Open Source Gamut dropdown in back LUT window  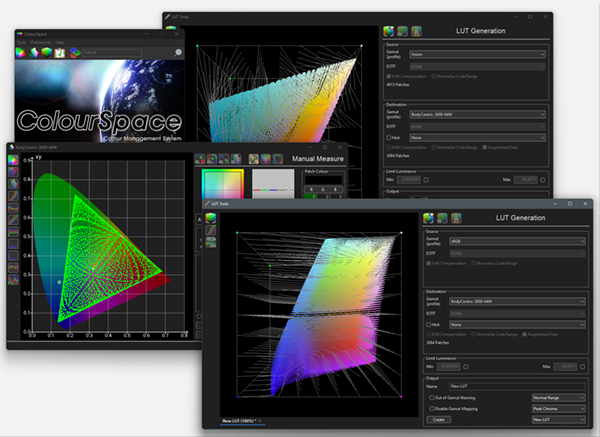click(x=478, y=54)
